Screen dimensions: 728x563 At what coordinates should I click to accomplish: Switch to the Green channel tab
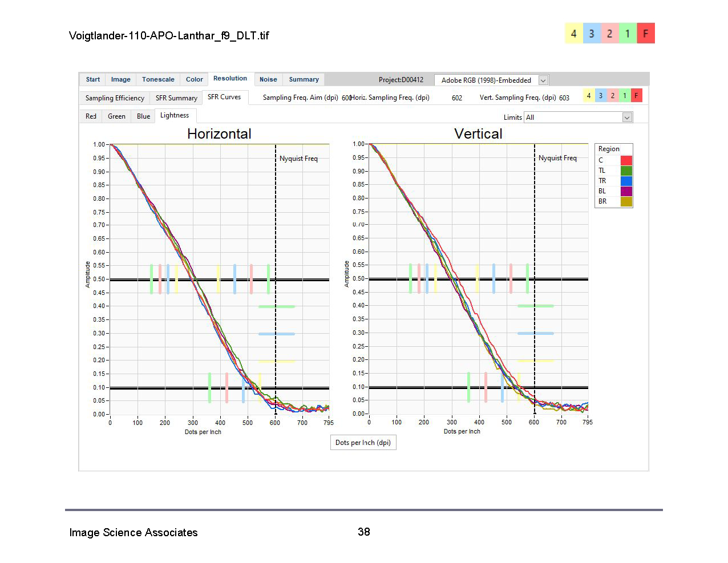point(116,116)
